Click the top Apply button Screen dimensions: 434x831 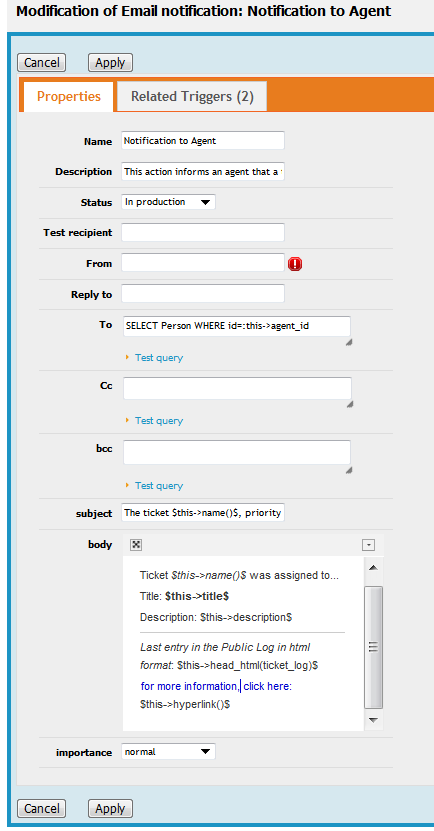click(110, 63)
